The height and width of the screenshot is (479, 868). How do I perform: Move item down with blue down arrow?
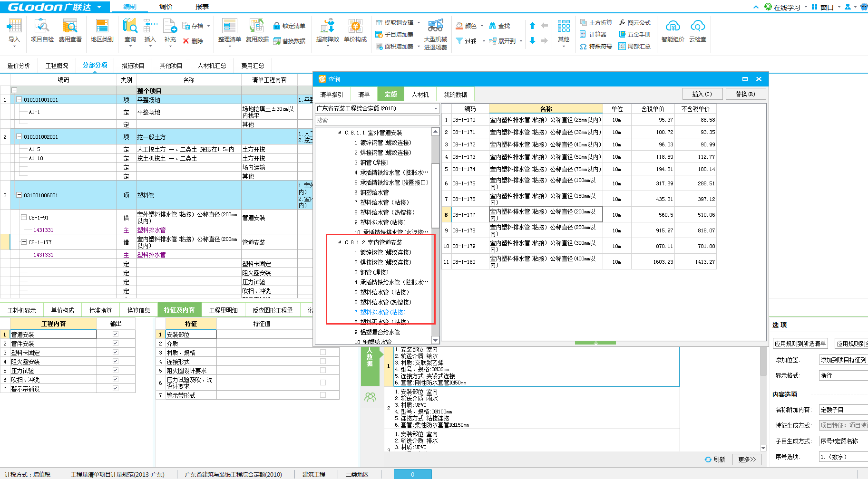(x=532, y=41)
